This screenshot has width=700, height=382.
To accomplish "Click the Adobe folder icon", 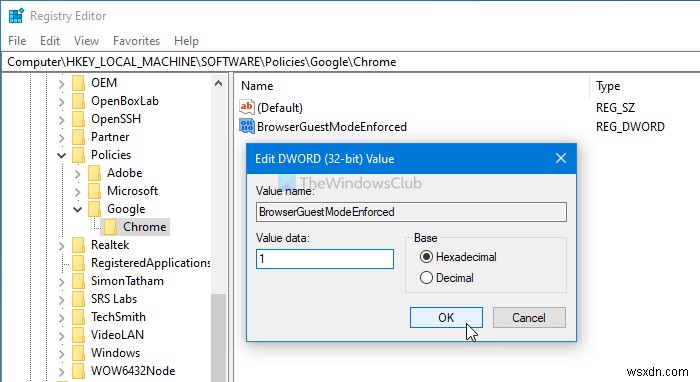I will point(95,173).
